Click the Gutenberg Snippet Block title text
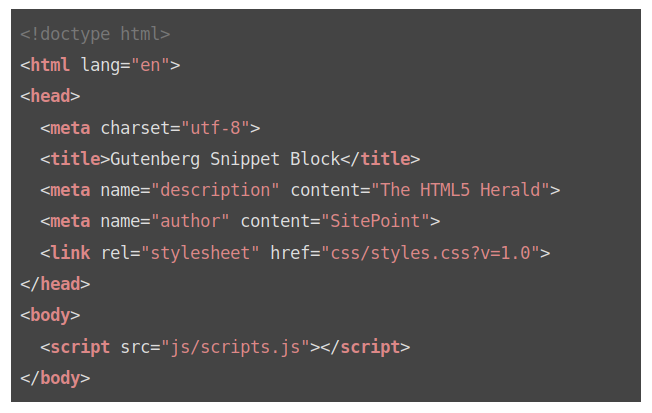This screenshot has width=652, height=413. click(x=225, y=159)
